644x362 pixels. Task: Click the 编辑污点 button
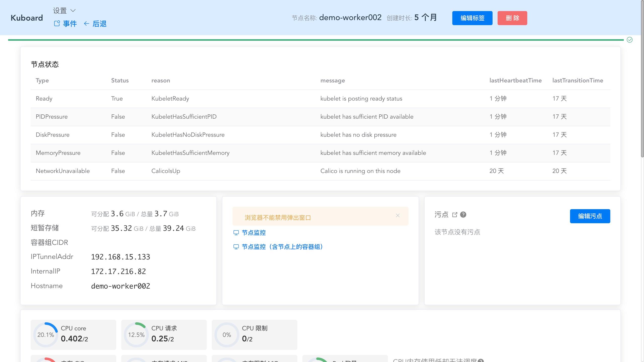point(590,216)
